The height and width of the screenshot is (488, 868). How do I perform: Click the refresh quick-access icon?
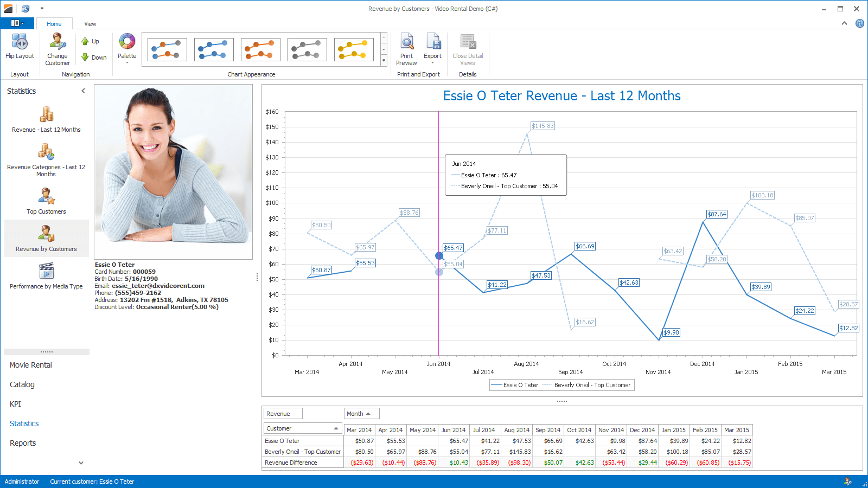click(x=25, y=9)
